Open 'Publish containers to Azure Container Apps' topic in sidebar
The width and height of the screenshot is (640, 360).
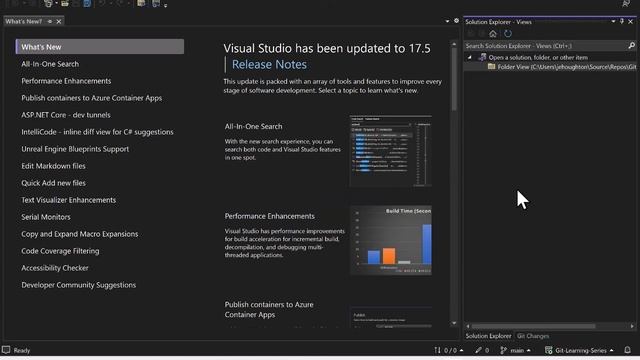(91, 98)
